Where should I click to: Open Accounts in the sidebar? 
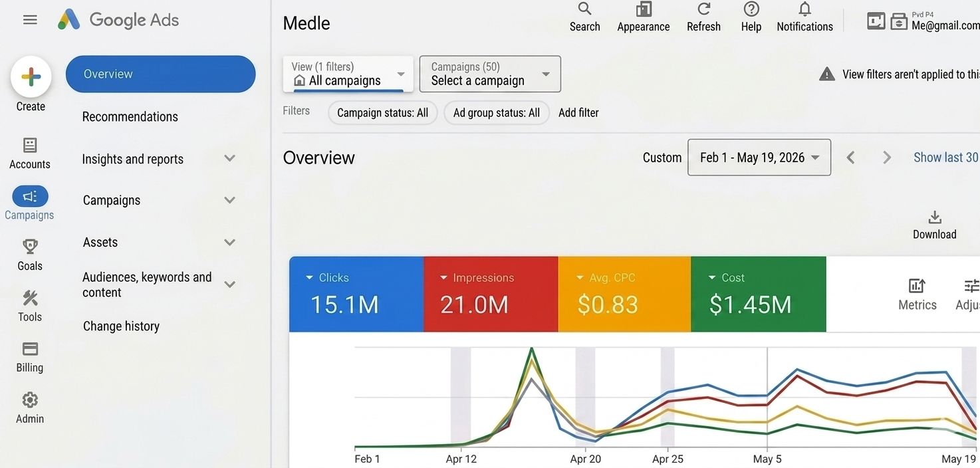click(30, 154)
